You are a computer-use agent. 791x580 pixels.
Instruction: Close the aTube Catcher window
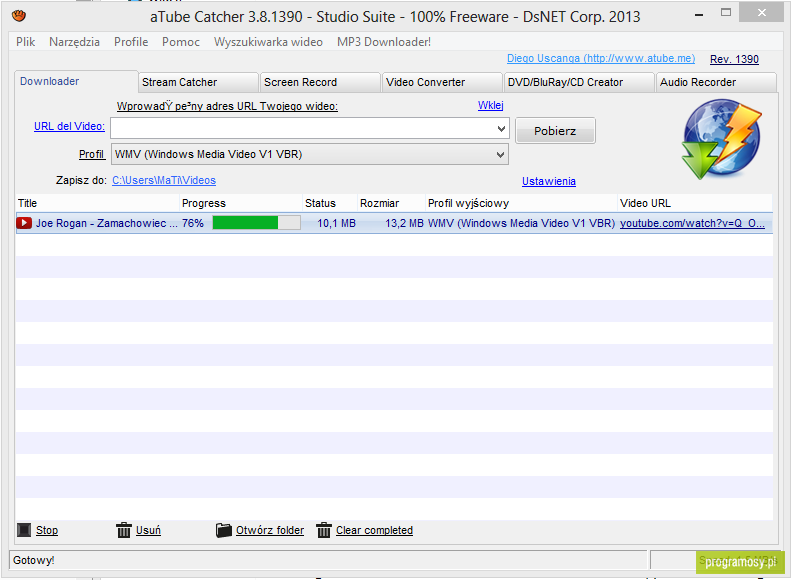click(x=761, y=13)
